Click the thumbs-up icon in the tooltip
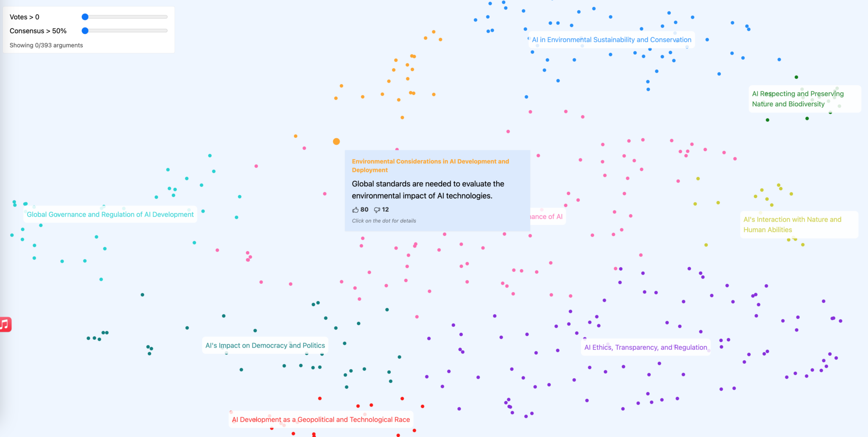This screenshot has width=868, height=437. 355,210
